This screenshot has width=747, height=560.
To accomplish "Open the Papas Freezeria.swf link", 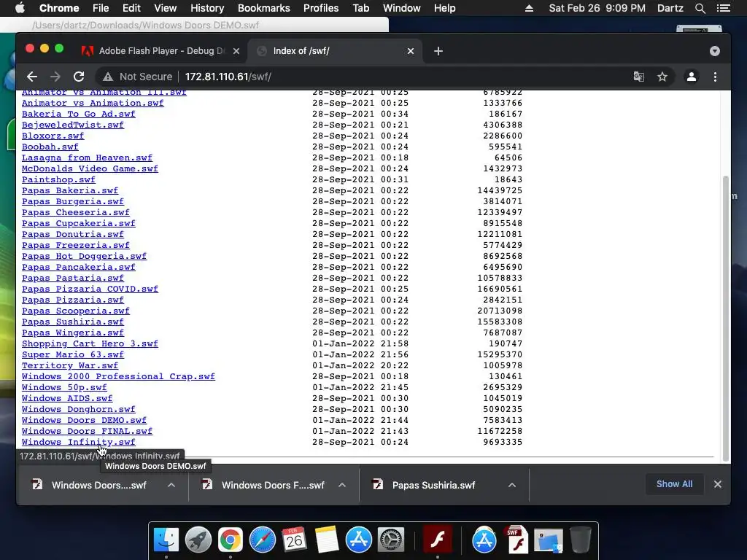I will [x=75, y=245].
